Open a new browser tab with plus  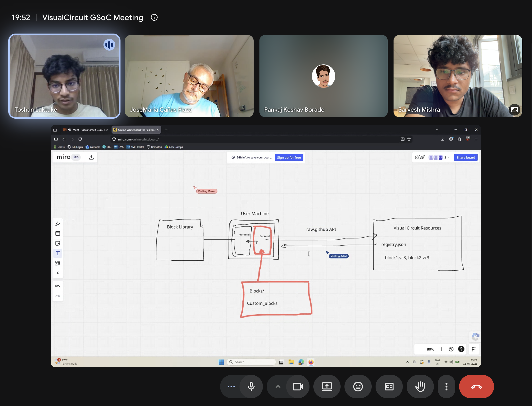point(166,130)
